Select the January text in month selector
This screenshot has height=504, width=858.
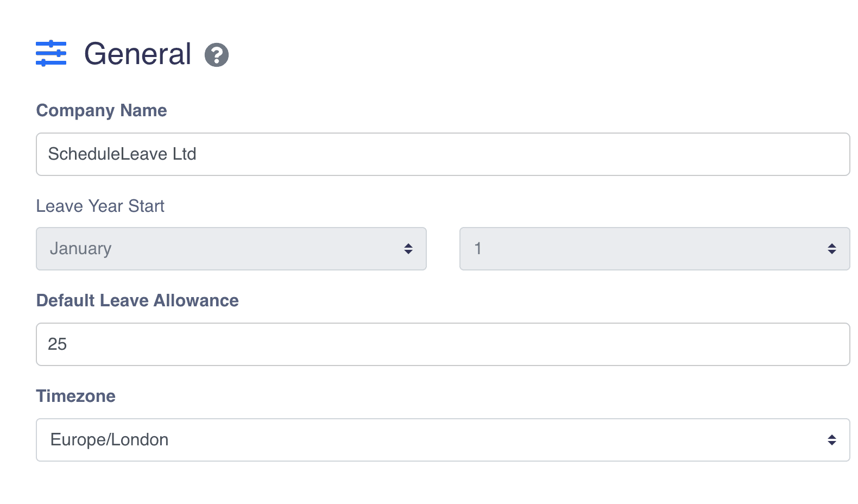[x=80, y=249]
